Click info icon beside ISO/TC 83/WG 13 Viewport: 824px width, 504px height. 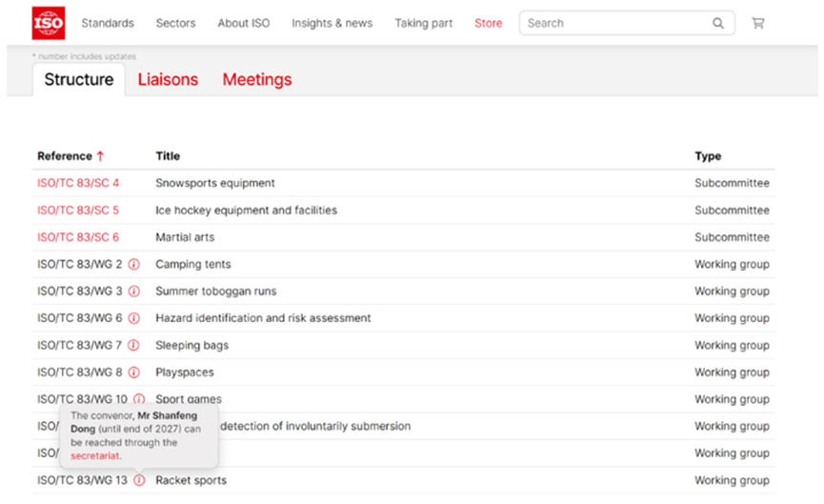(x=139, y=480)
